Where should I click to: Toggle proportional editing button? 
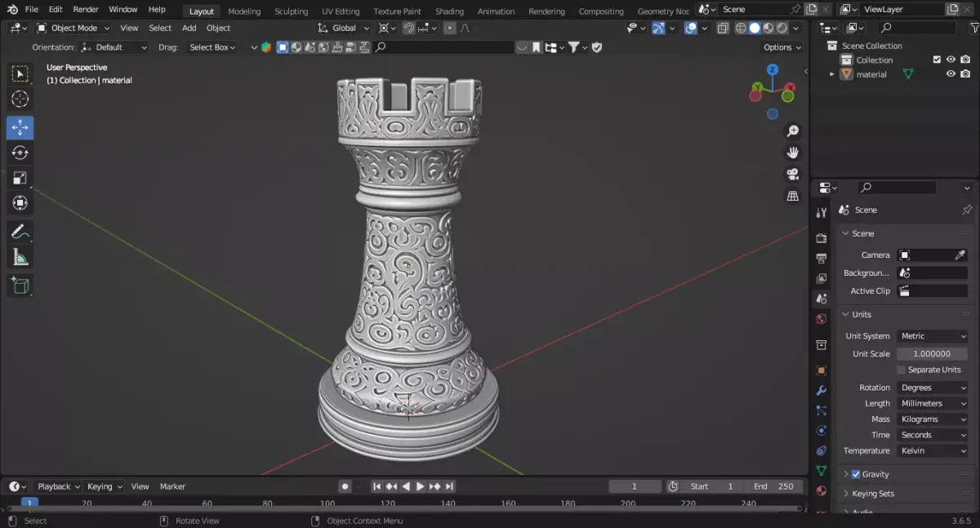pyautogui.click(x=449, y=28)
